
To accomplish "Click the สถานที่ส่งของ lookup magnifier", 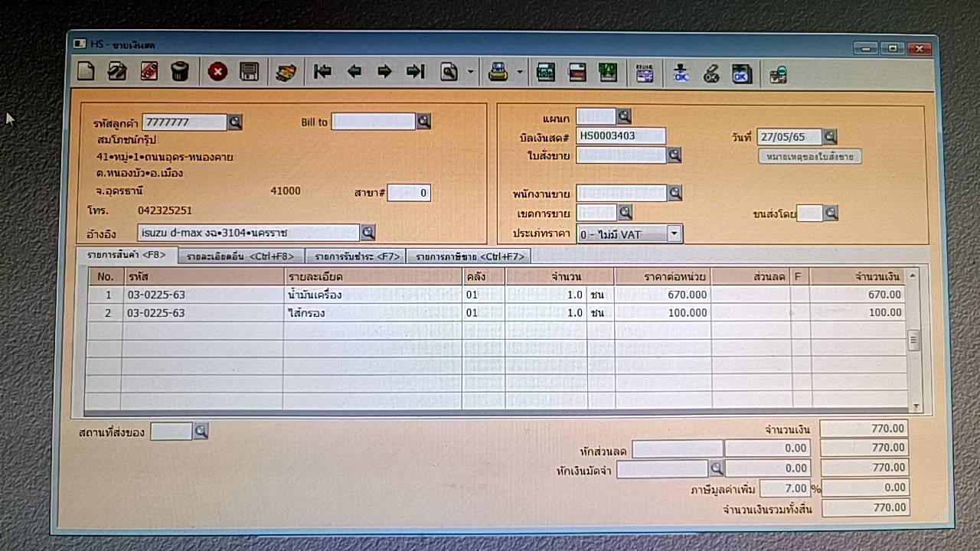I will pyautogui.click(x=201, y=432).
